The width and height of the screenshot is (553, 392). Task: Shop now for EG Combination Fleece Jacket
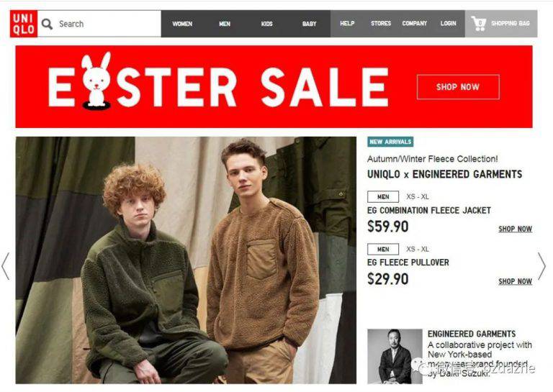(515, 229)
